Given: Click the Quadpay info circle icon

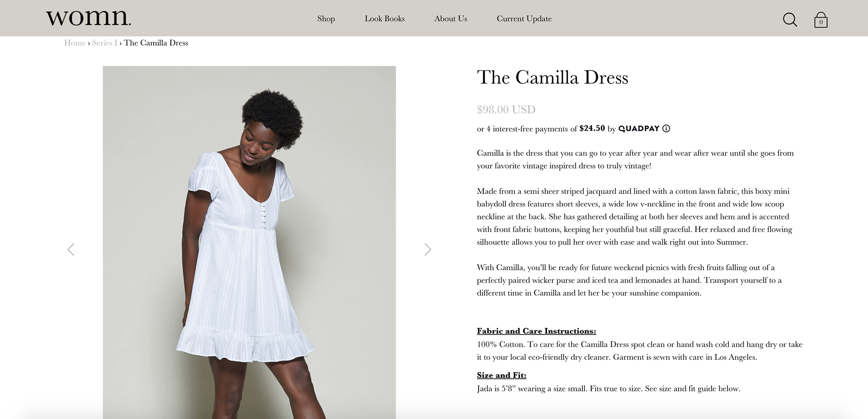Looking at the screenshot, I should tap(666, 128).
